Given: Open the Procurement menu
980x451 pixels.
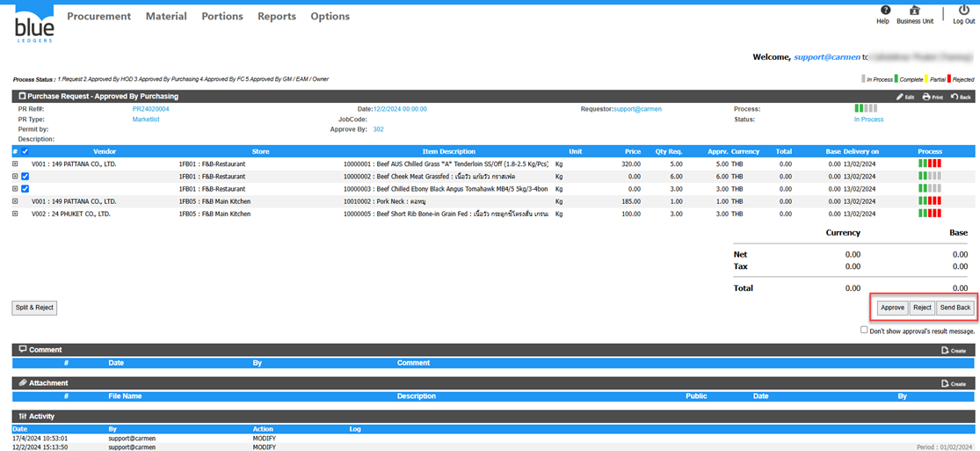Looking at the screenshot, I should coord(98,17).
